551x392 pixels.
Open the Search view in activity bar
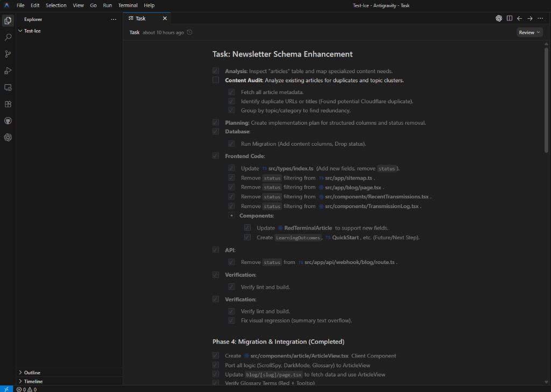click(8, 37)
